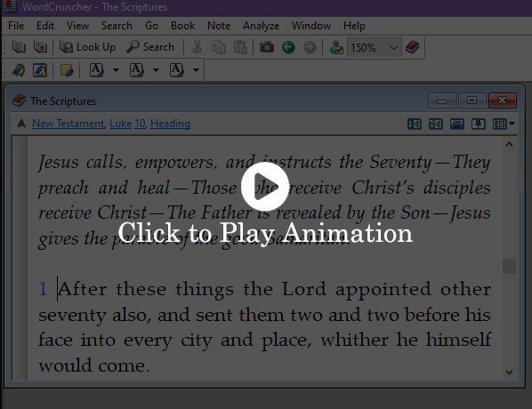Click the pin window icon
The height and width of the screenshot is (409, 532).
pyautogui.click(x=478, y=124)
